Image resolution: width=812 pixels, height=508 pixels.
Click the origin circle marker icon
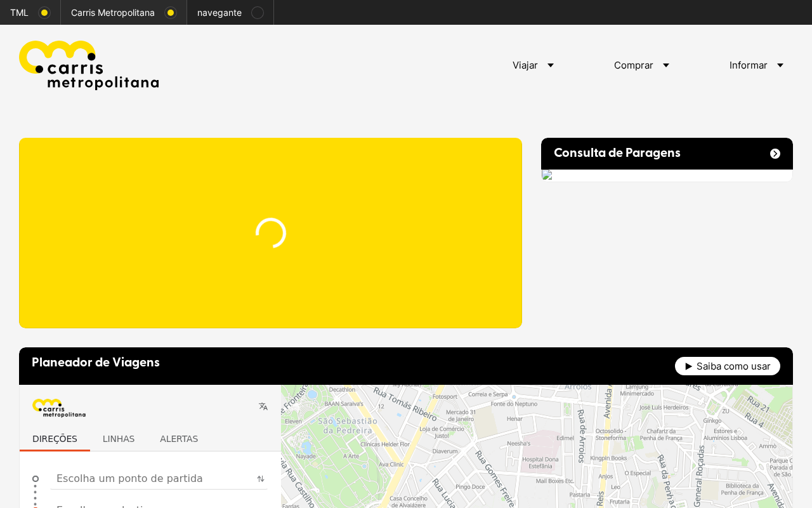[x=36, y=479]
